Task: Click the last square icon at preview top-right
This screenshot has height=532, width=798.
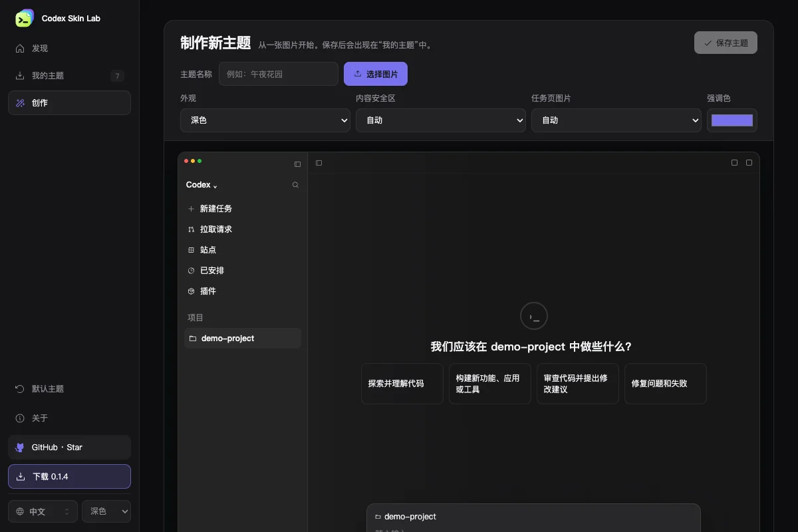Action: [749, 163]
